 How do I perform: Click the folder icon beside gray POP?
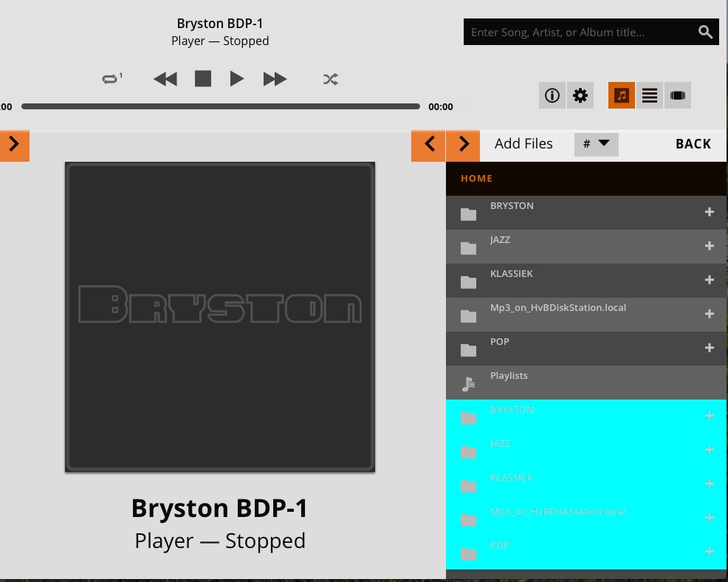(x=468, y=350)
